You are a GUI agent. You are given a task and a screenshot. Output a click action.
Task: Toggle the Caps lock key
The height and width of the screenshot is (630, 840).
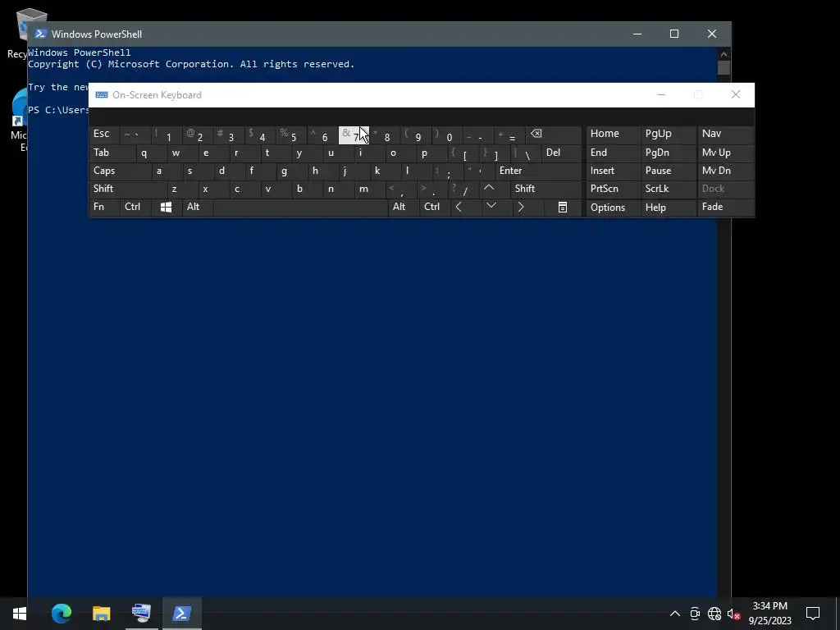click(x=120, y=171)
